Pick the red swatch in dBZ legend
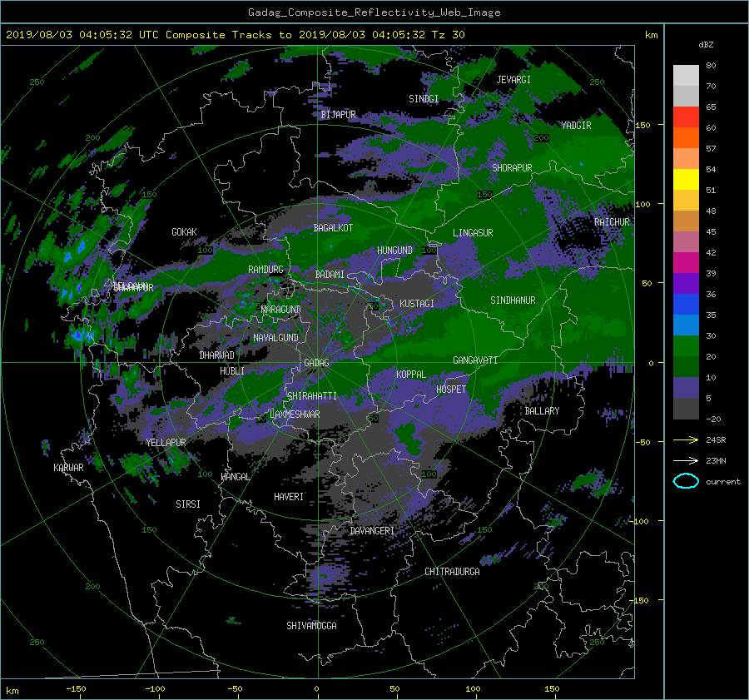Image resolution: width=749 pixels, height=700 pixels. 686,117
